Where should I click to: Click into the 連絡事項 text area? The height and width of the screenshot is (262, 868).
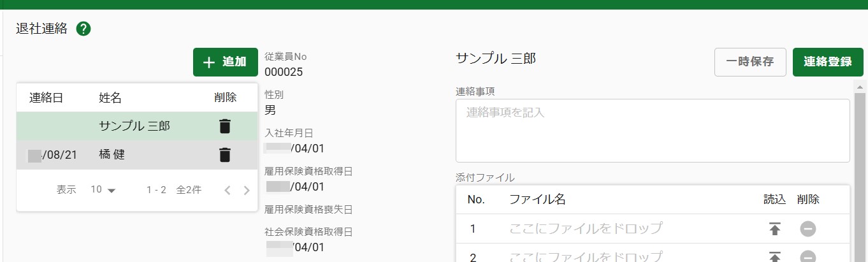(x=652, y=131)
